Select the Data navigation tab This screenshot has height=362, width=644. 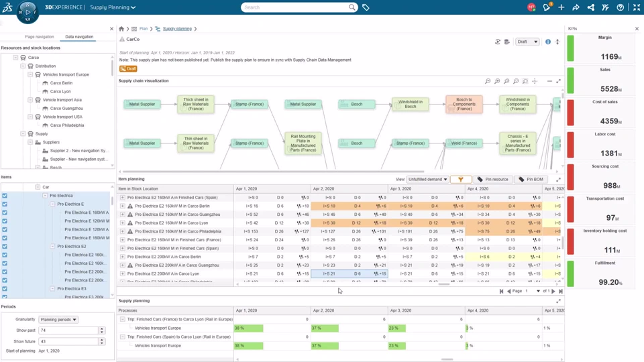pos(79,37)
